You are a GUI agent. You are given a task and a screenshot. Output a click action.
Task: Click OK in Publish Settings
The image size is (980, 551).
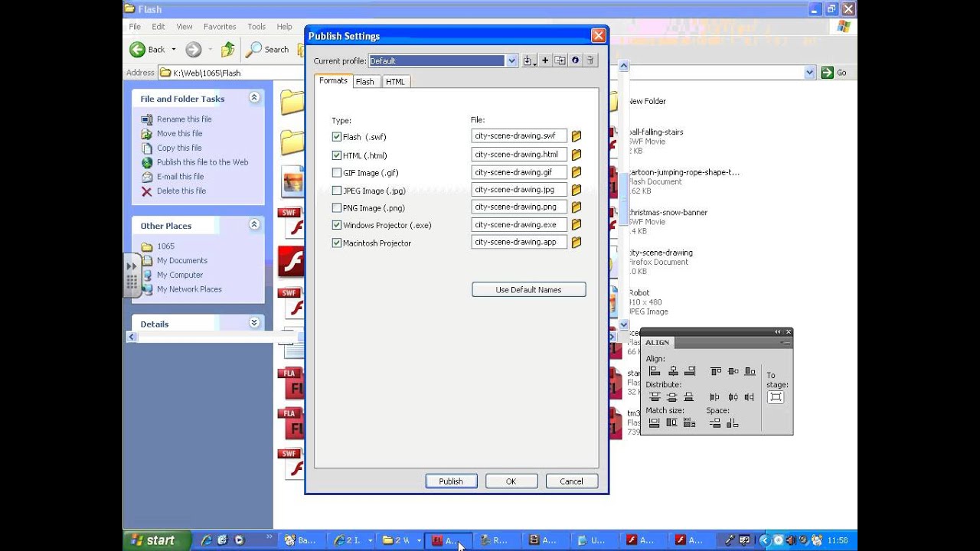[511, 481]
